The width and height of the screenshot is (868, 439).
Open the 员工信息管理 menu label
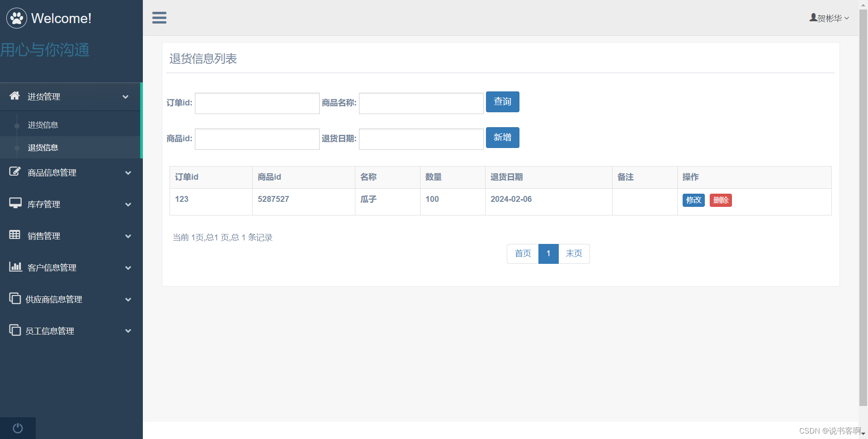50,331
